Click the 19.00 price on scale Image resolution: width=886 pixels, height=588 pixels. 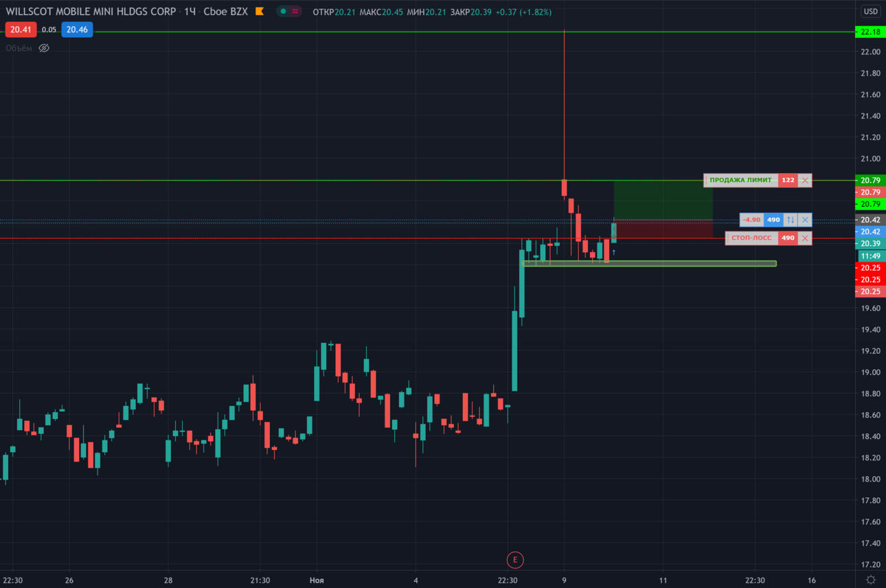[x=870, y=372]
